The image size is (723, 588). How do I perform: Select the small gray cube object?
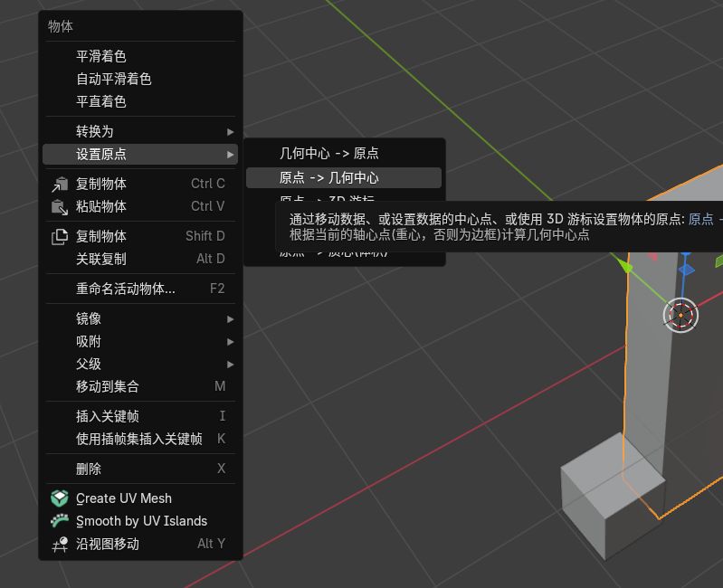point(613,497)
